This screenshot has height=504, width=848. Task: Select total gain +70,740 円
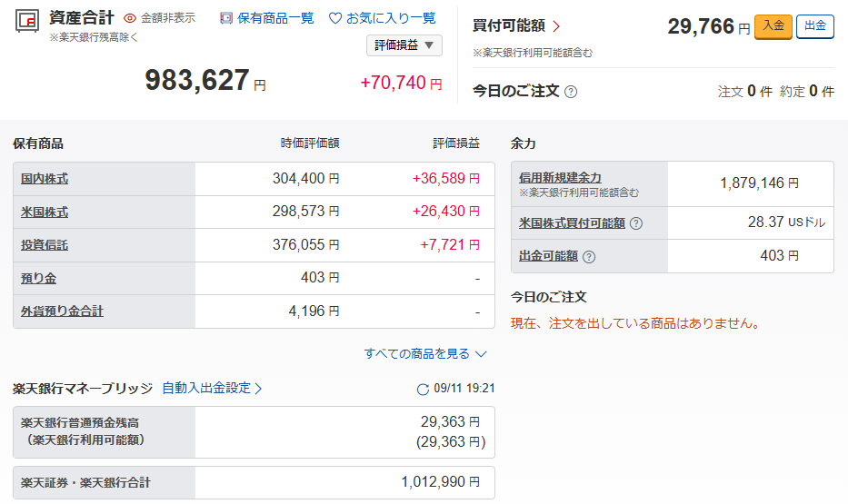pyautogui.click(x=401, y=83)
